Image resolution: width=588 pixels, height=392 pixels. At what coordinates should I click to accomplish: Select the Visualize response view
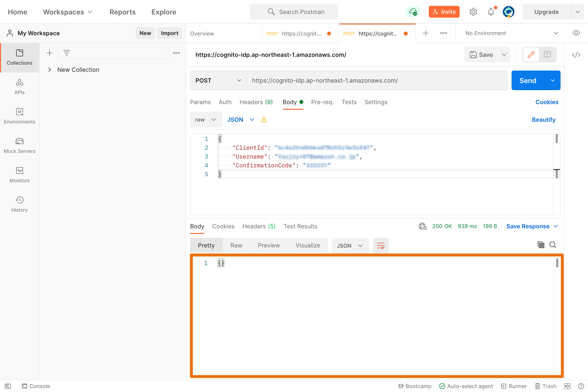[x=308, y=245]
